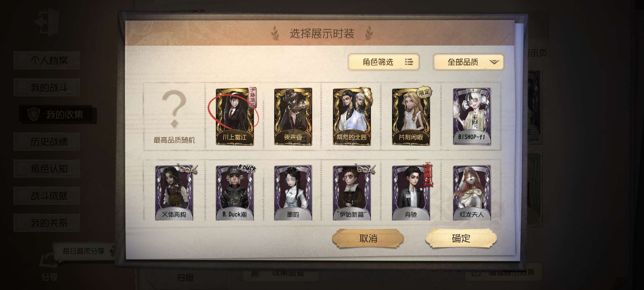This screenshot has width=644, height=290.
Task: Expand the 全部品质 quality dropdown
Action: click(469, 62)
